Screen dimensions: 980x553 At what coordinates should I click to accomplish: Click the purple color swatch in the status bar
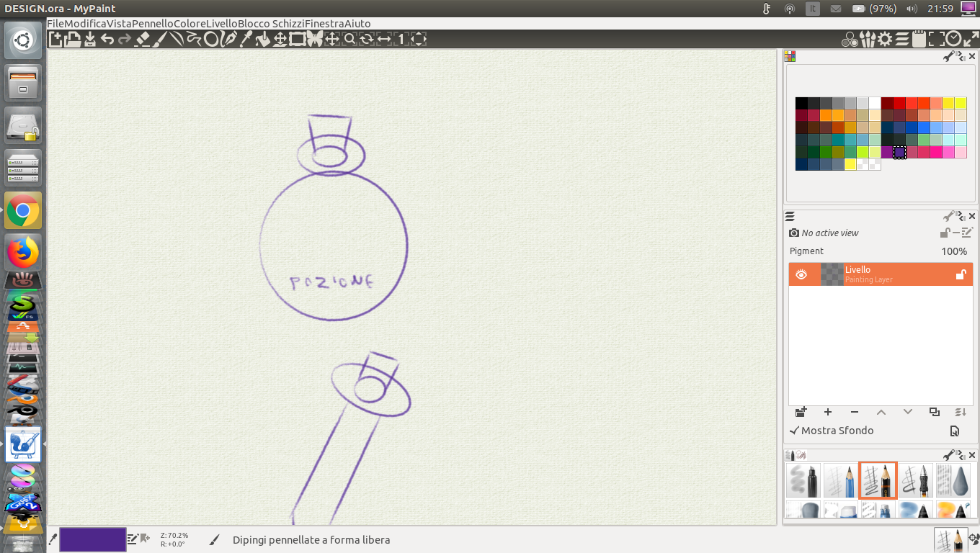coord(92,539)
